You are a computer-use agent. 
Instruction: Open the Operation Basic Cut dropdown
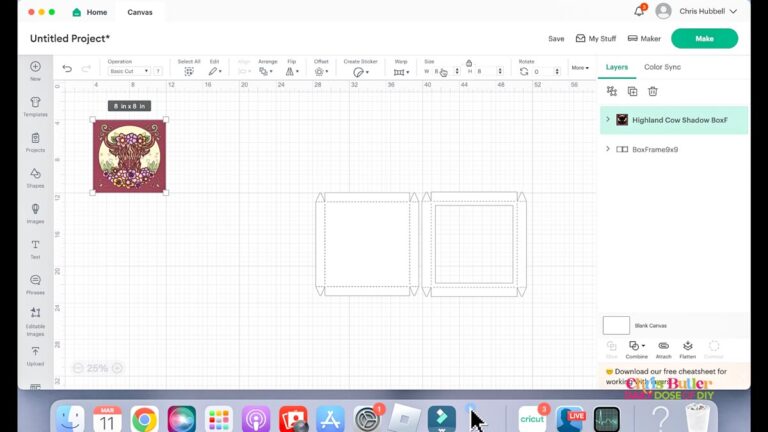(129, 71)
